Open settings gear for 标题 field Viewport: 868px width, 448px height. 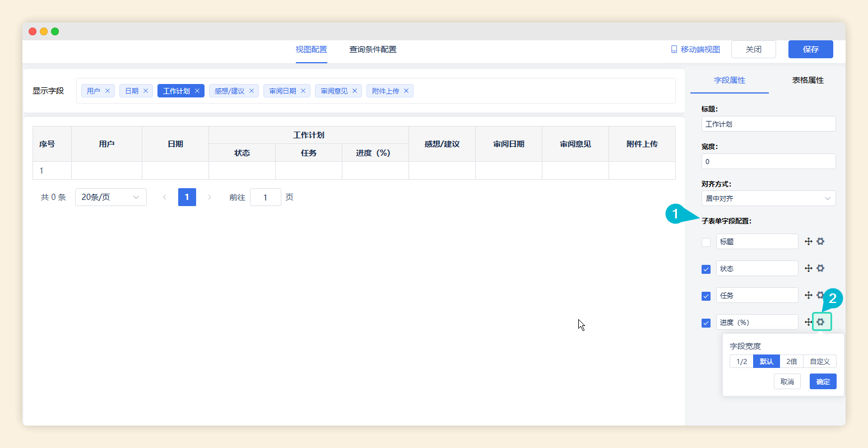[820, 241]
